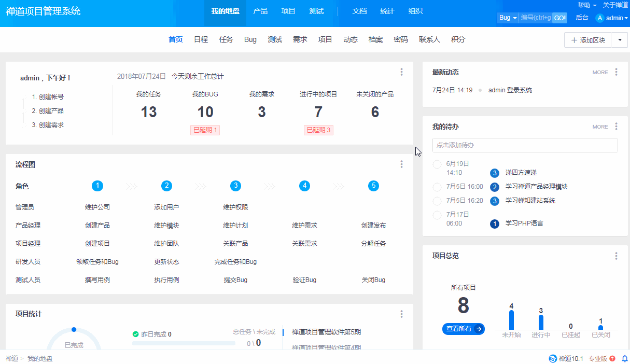Click the 未开始 bar in project chart
The height and width of the screenshot is (364, 630).
(x=511, y=319)
